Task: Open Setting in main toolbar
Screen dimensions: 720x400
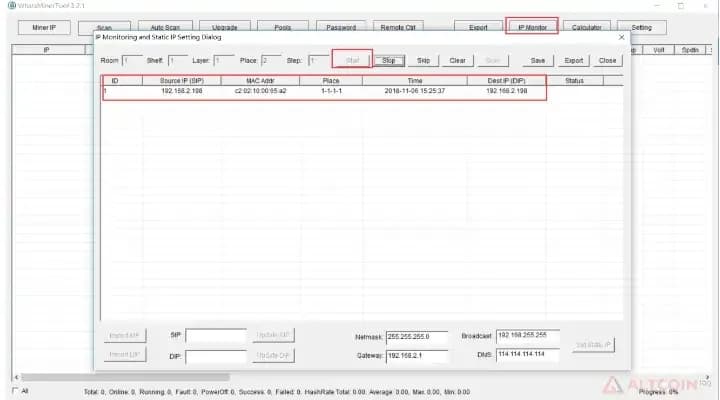Action: click(641, 28)
